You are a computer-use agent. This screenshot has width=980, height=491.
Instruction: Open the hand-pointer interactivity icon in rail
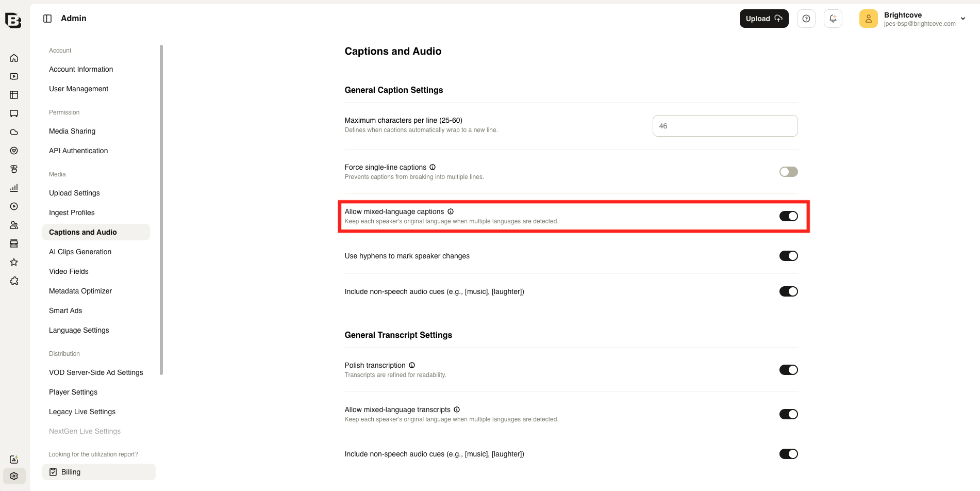pos(14,169)
